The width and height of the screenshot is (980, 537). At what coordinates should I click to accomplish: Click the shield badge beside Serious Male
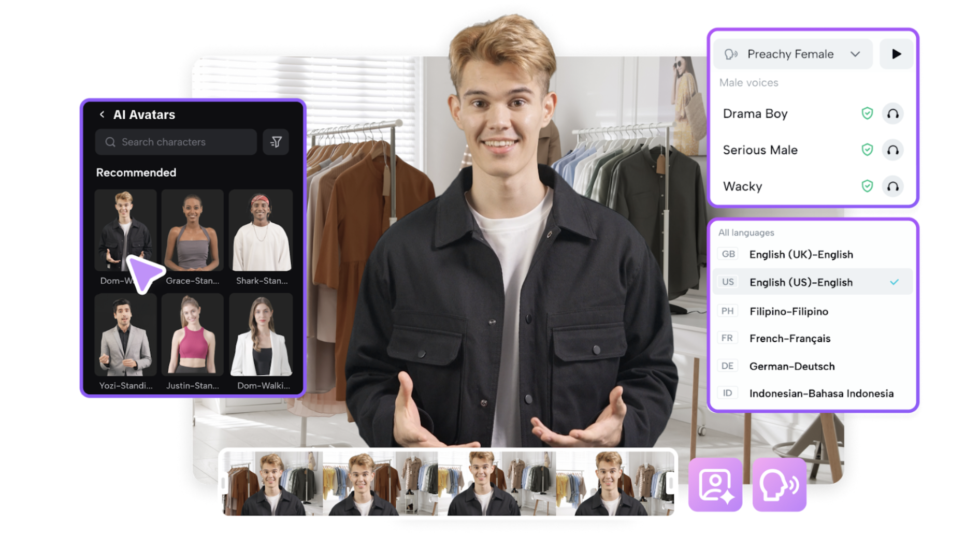point(867,150)
